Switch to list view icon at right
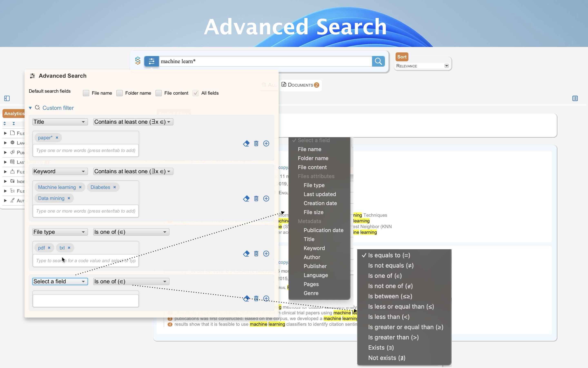 click(x=575, y=98)
